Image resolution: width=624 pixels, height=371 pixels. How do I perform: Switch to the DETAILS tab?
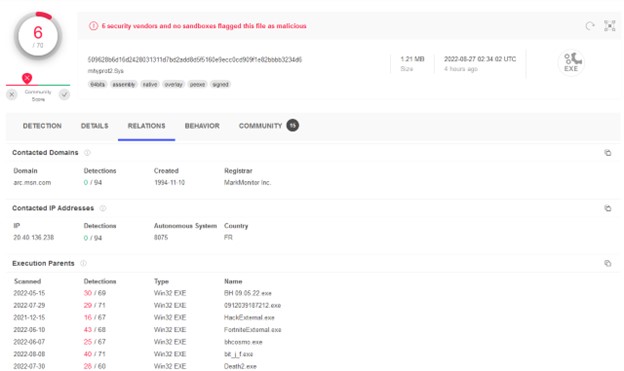point(95,126)
